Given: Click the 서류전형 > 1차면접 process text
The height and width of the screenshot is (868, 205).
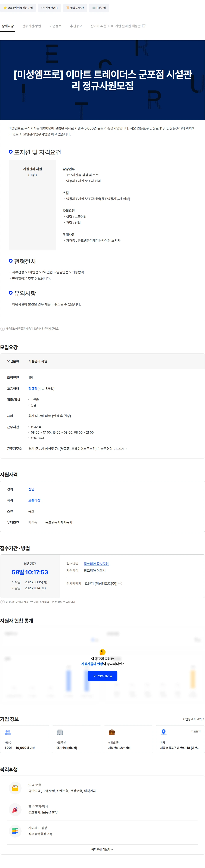Looking at the screenshot, I should (x=48, y=272).
